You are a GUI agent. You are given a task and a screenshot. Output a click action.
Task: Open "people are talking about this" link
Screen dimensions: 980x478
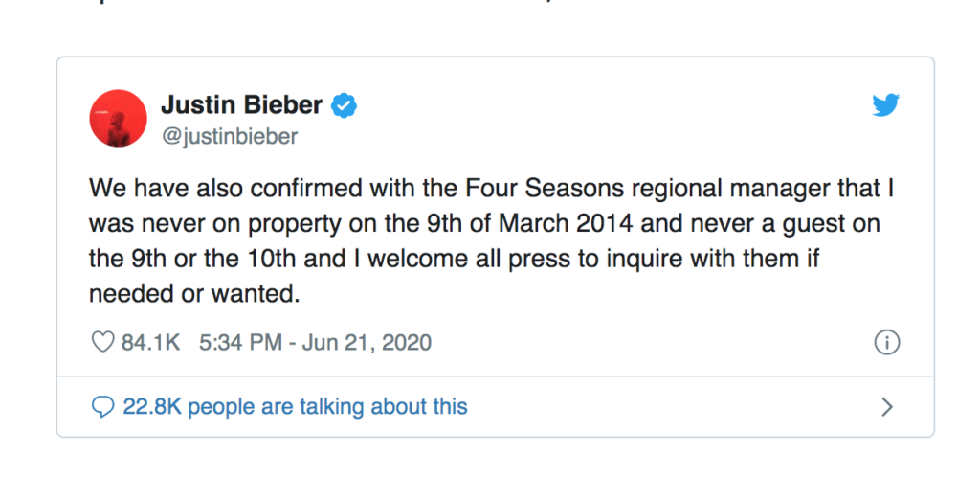[332, 407]
